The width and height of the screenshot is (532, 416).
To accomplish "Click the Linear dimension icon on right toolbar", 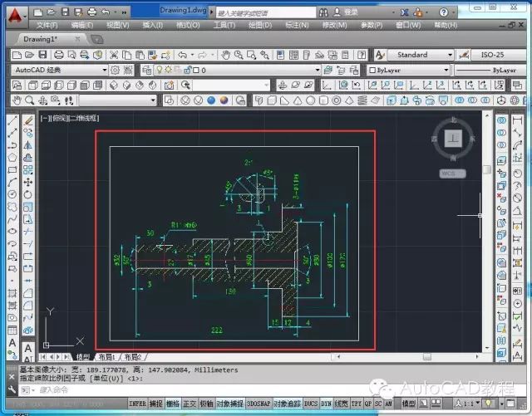I will tap(517, 120).
